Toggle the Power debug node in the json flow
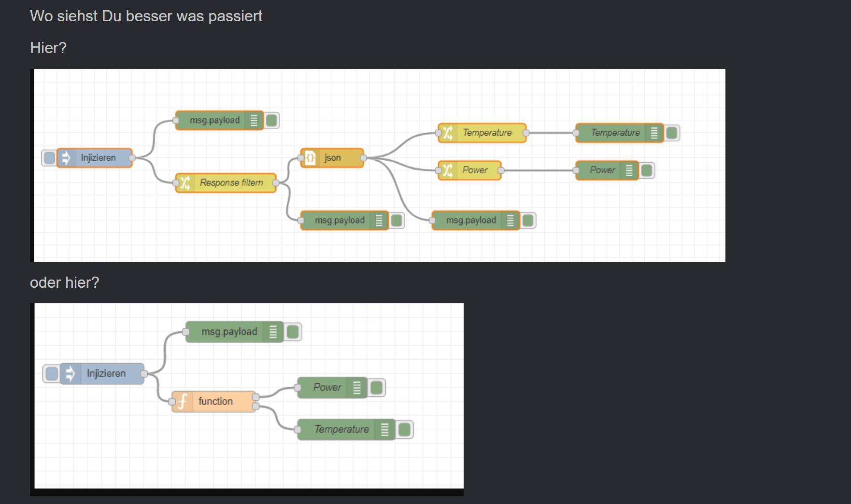This screenshot has height=504, width=851. (647, 170)
